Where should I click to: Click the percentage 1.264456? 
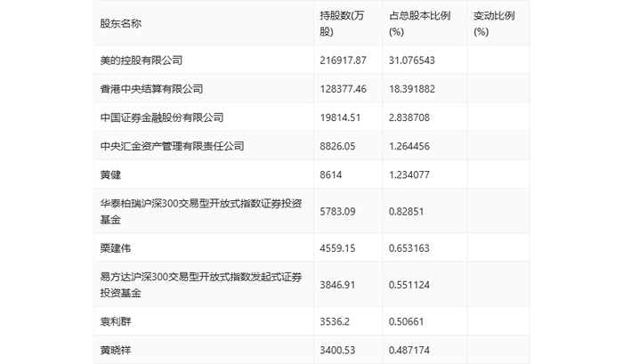pyautogui.click(x=409, y=146)
